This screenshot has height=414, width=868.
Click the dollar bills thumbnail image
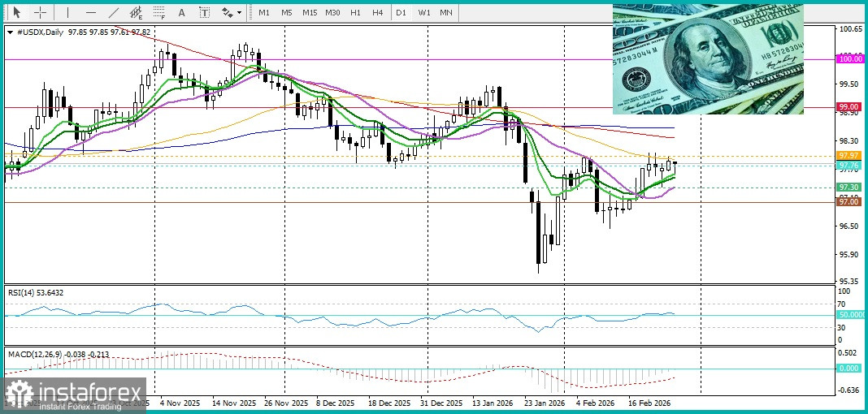[x=708, y=58]
